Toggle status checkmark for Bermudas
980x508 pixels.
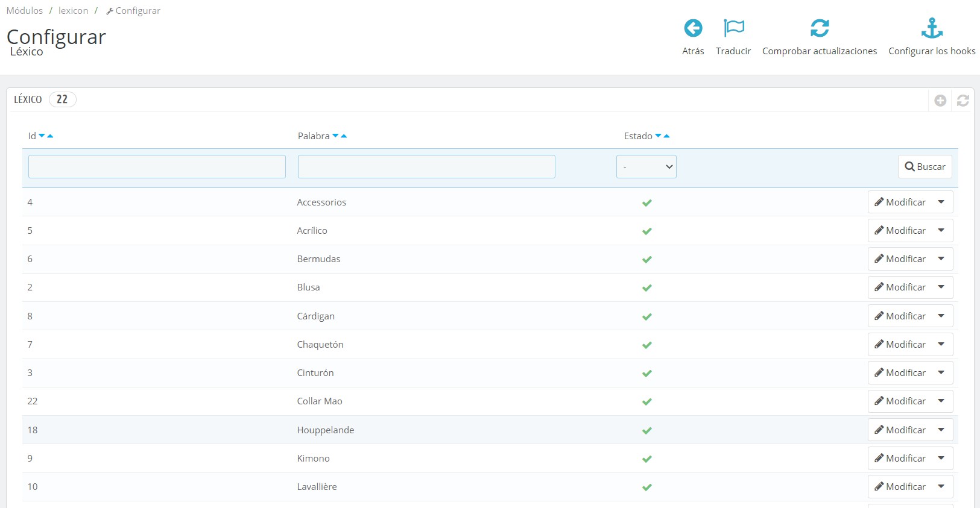pos(647,260)
